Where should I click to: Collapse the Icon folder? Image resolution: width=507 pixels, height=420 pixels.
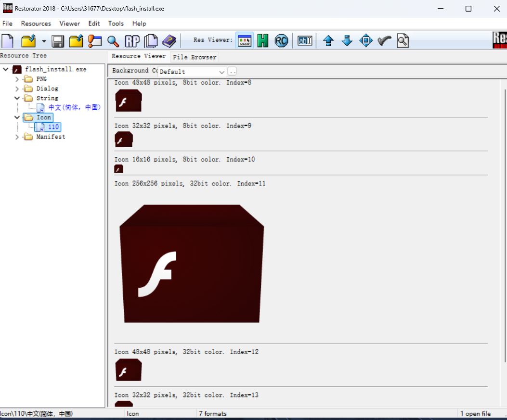point(17,117)
